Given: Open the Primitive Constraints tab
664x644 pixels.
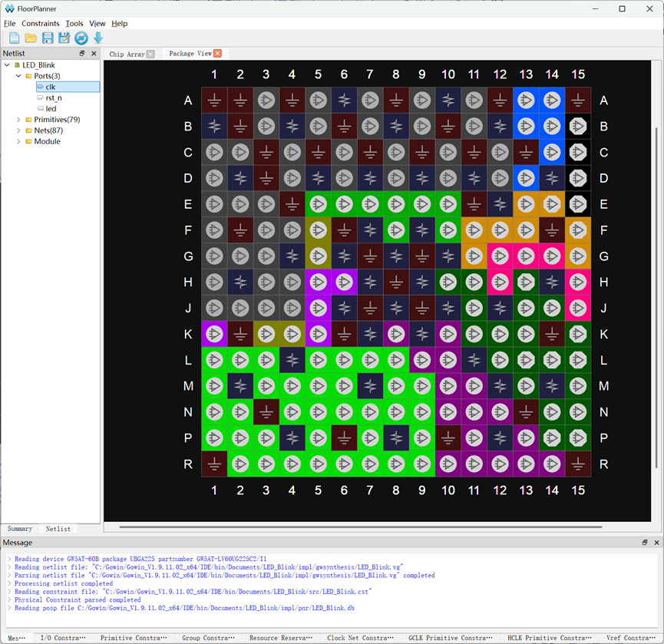Looking at the screenshot, I should pyautogui.click(x=134, y=638).
